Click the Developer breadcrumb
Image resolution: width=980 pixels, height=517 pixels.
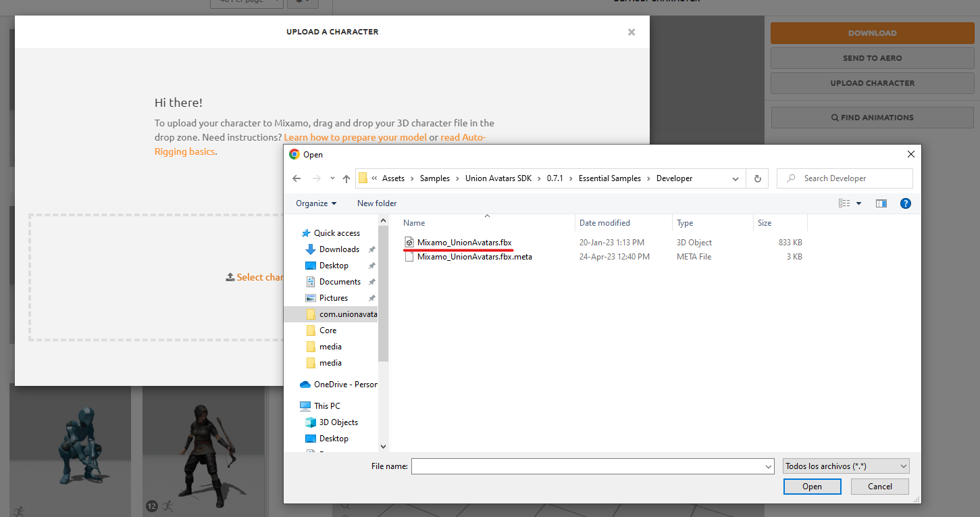[x=674, y=178]
